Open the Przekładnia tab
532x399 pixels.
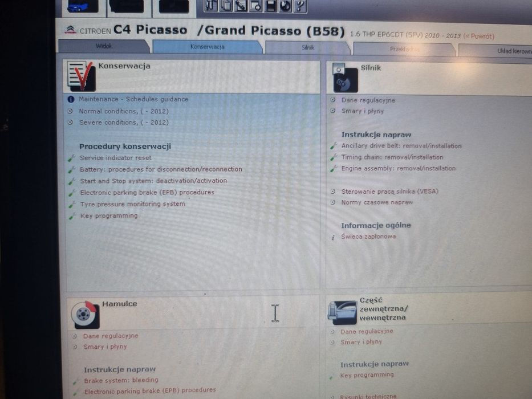coord(404,49)
